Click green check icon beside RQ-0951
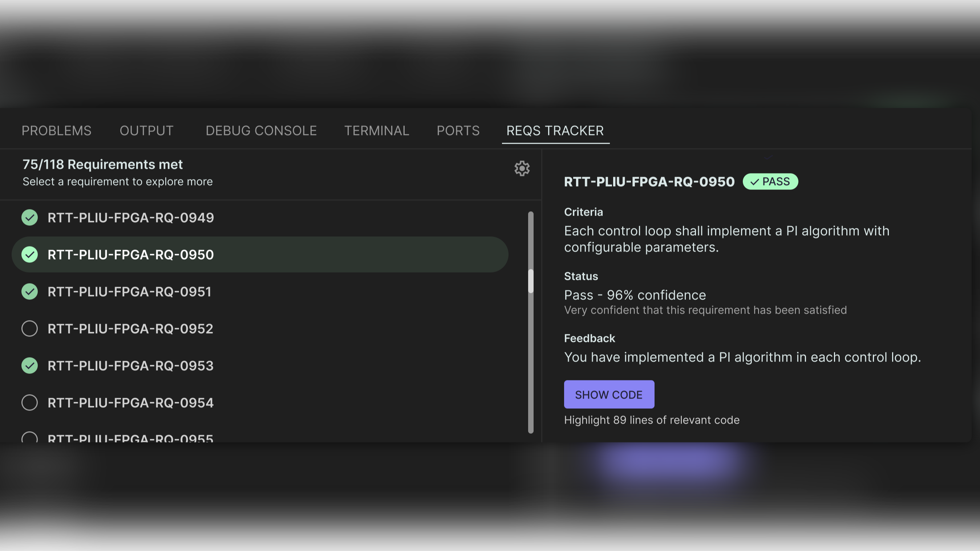This screenshot has height=551, width=980. [x=30, y=292]
